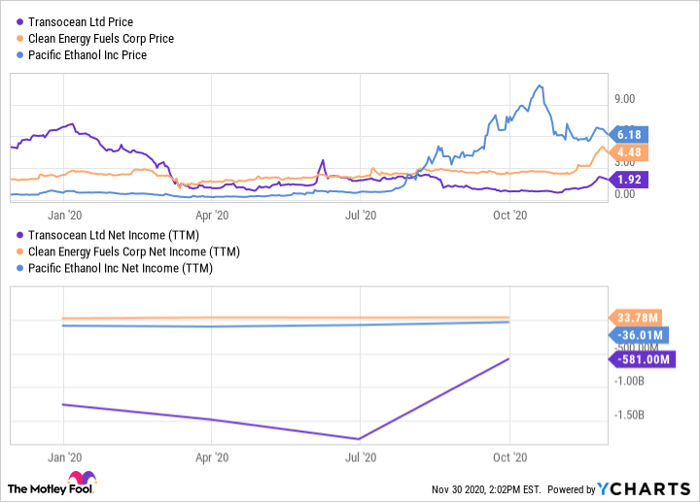Click orange dot beside Clean Energy Net Income
Image resolution: width=700 pixels, height=502 pixels.
pos(22,251)
